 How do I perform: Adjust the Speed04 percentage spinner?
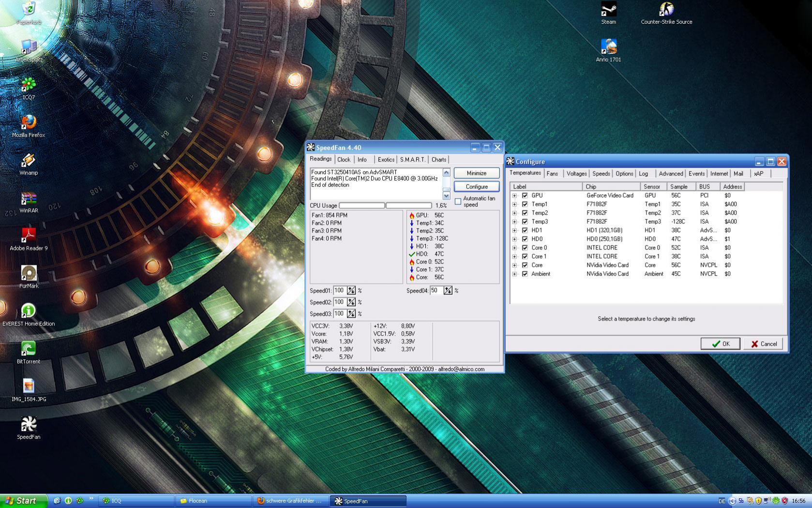[448, 291]
